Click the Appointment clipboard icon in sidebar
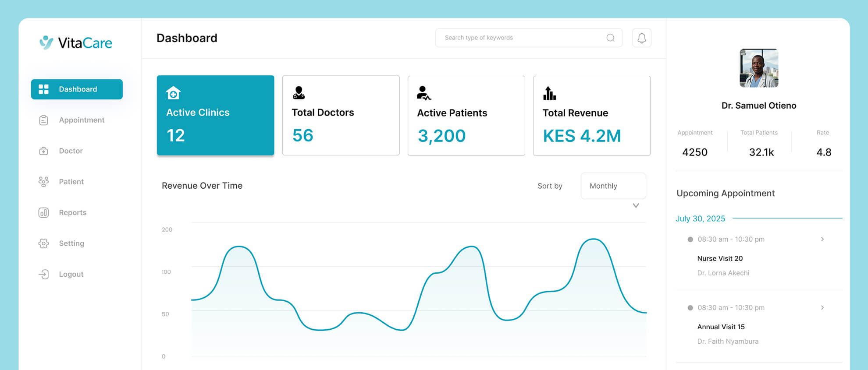 pyautogui.click(x=43, y=120)
